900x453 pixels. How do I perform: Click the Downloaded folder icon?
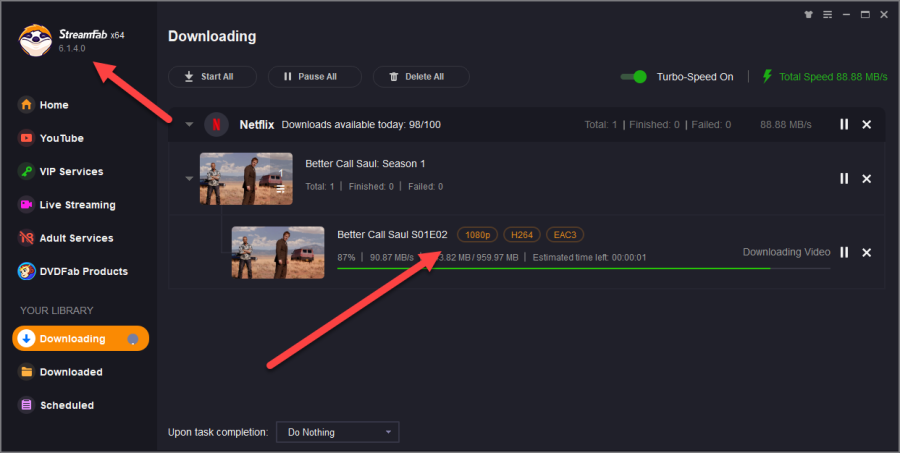tap(26, 372)
